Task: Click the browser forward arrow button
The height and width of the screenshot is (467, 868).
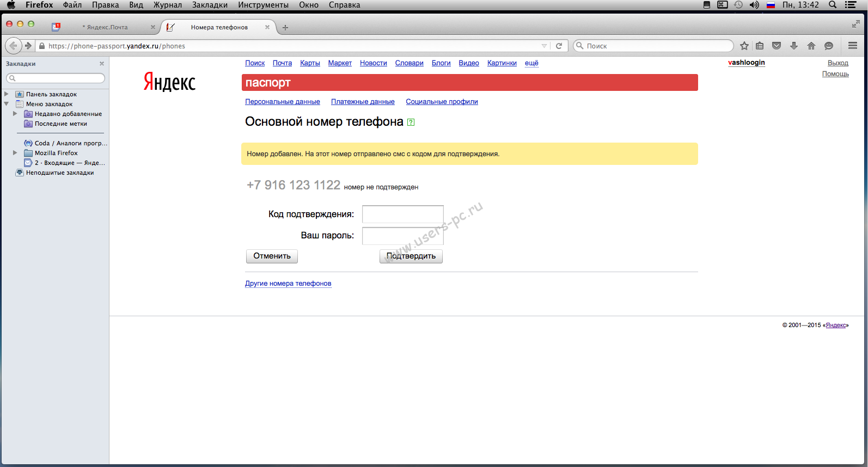Action: tap(28, 46)
